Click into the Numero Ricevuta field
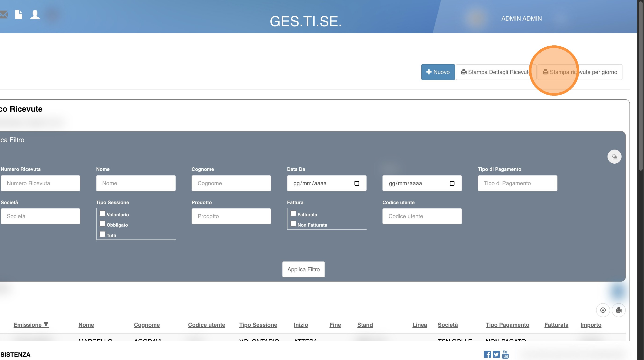This screenshot has width=644, height=360. point(40,183)
